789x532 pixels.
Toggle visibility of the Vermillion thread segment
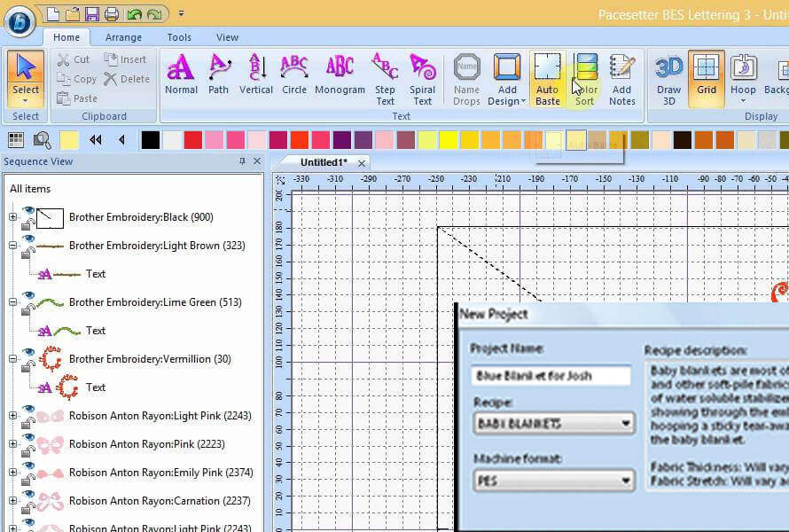pos(27,351)
